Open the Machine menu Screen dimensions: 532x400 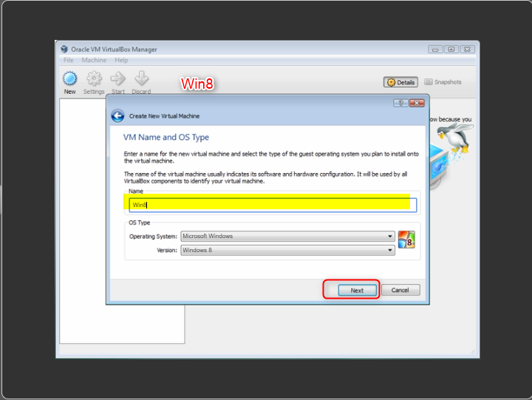[94, 60]
